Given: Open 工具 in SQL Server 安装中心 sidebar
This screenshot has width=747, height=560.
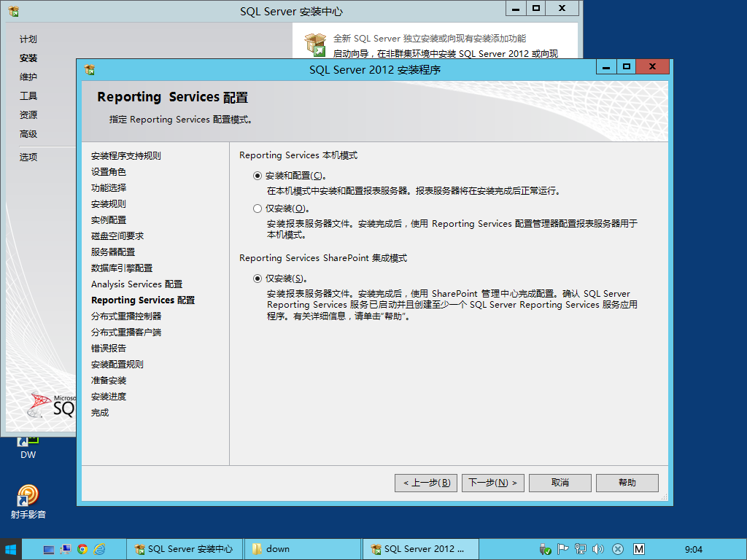Looking at the screenshot, I should pos(28,96).
